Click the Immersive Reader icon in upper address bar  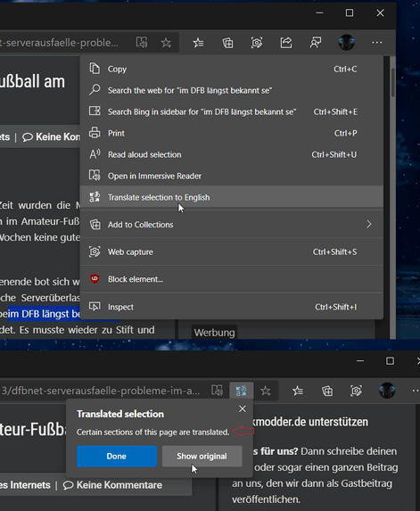pos(142,43)
